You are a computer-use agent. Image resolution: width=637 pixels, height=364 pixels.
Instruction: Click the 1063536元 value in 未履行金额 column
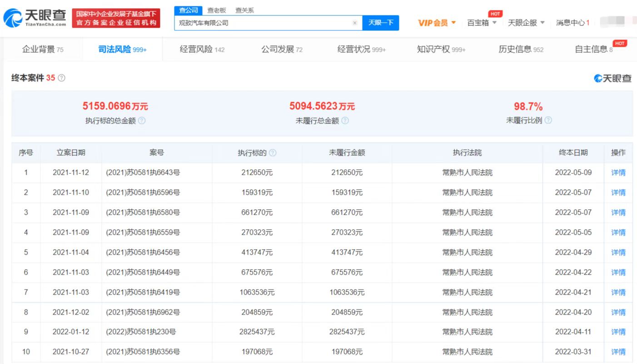pos(347,292)
